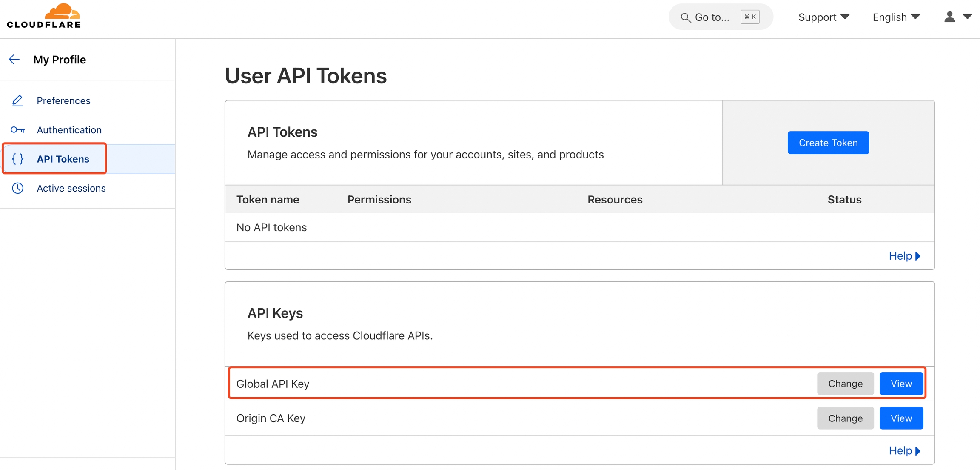This screenshot has width=980, height=470.
Task: Click the 'No API tokens' row
Action: (580, 227)
